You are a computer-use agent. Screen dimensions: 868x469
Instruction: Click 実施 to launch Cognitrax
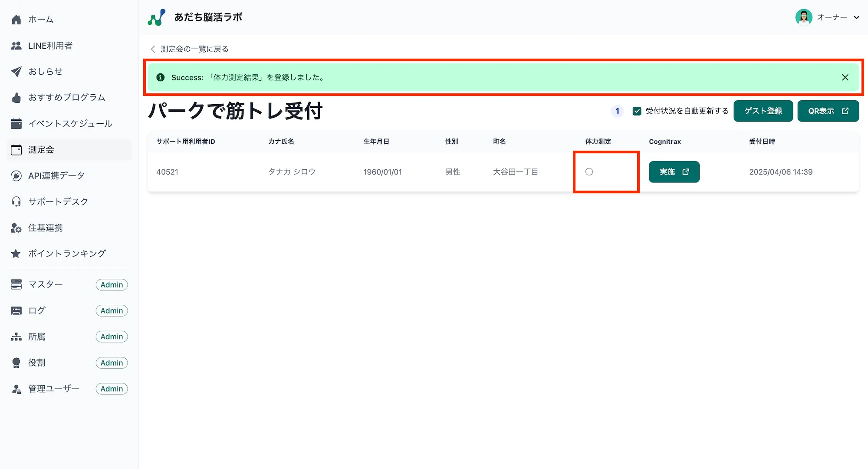click(674, 172)
